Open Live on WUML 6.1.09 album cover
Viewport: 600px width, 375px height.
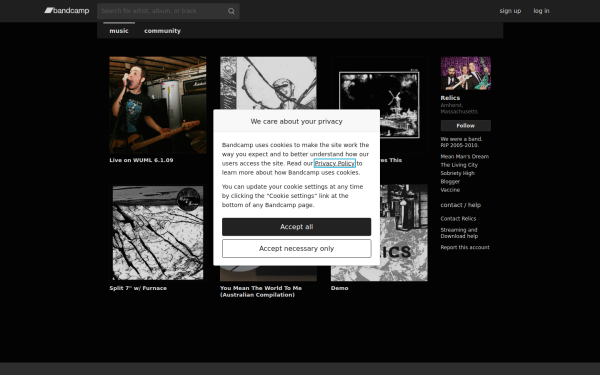point(158,105)
